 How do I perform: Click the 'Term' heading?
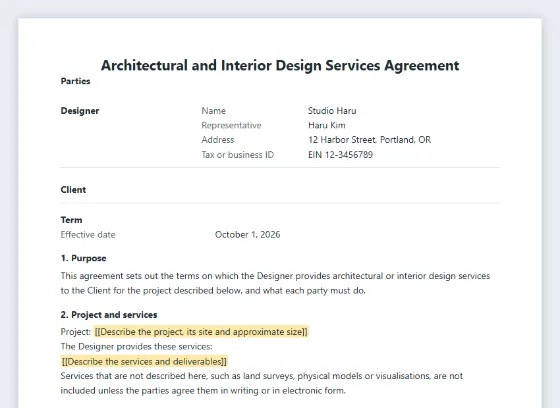(x=71, y=220)
